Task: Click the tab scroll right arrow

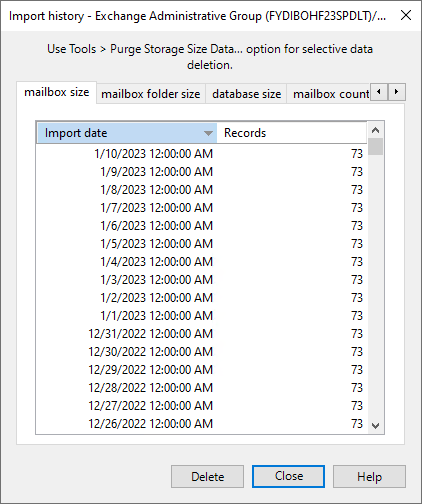Action: [x=397, y=92]
